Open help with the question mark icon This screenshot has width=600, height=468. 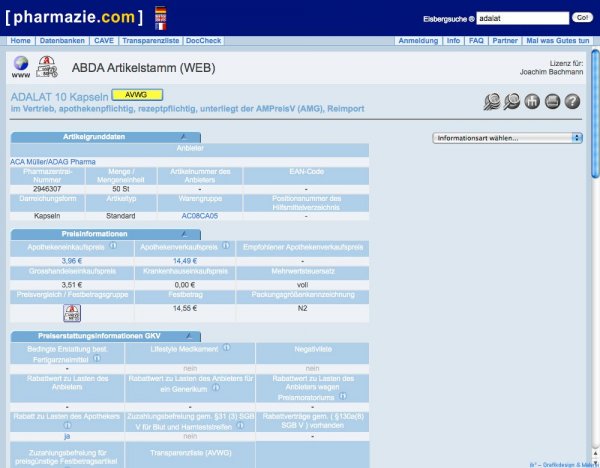pyautogui.click(x=572, y=102)
